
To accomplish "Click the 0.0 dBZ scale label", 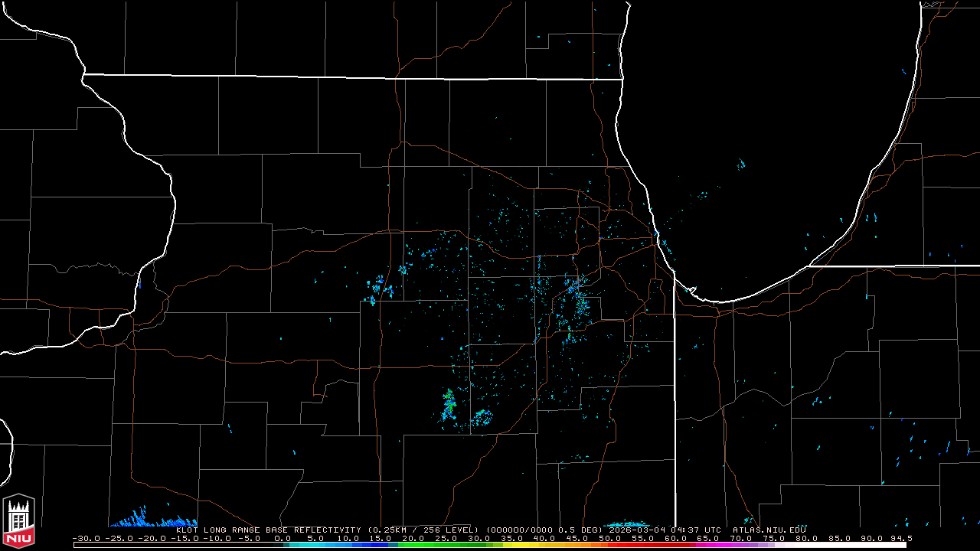I will [283, 538].
